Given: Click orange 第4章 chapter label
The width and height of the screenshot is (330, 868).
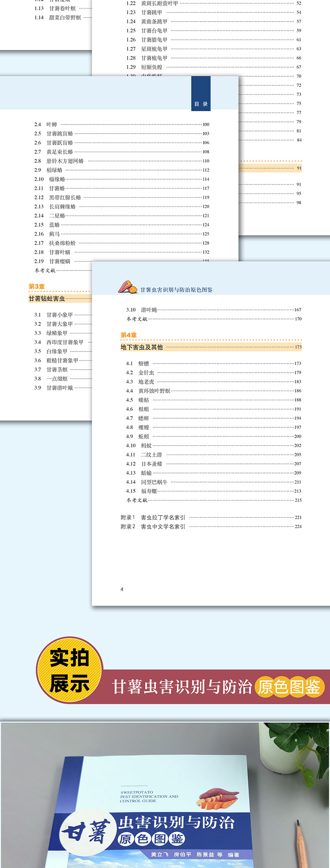Looking at the screenshot, I should point(129,335).
